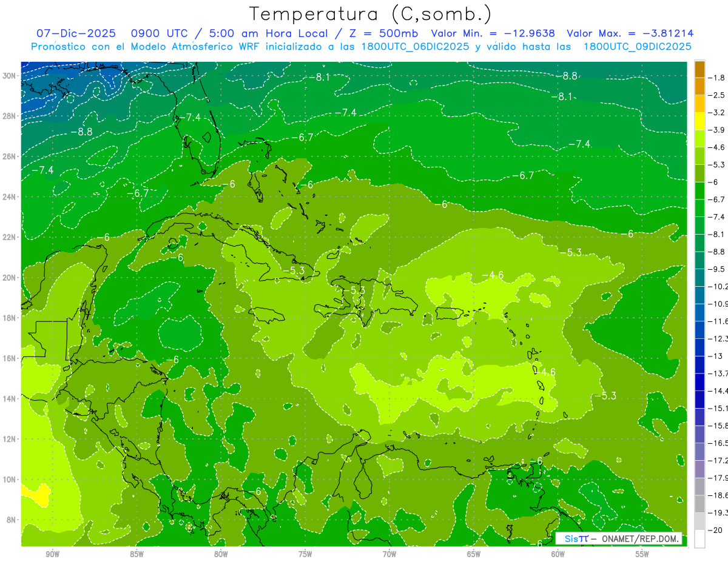Image resolution: width=728 pixels, height=562 pixels.
Task: Pick the orange swatch between -1.8 and -2.5
Action: pyautogui.click(x=699, y=87)
